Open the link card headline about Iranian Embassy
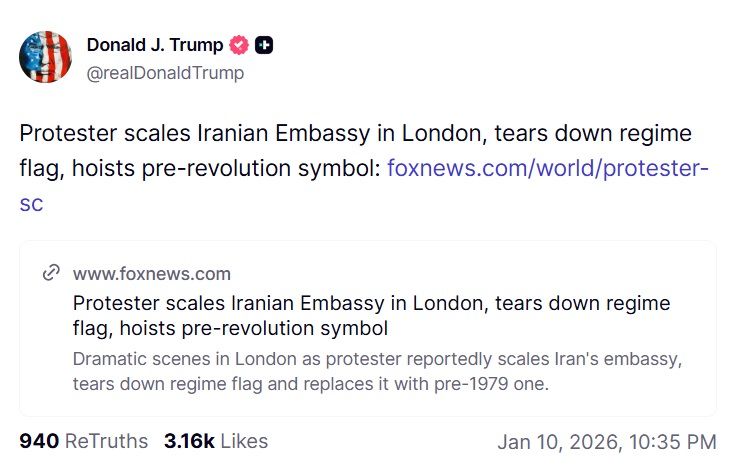This screenshot has width=734, height=467. 371,303
